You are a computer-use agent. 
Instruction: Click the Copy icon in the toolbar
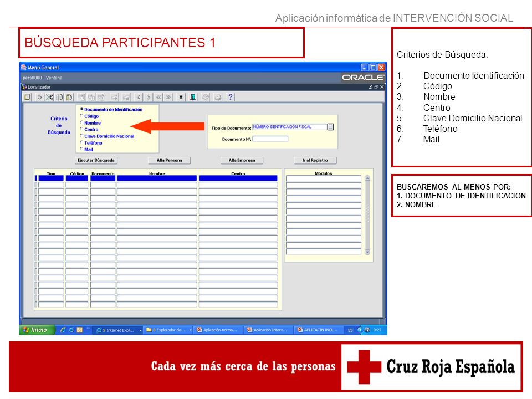[59, 98]
